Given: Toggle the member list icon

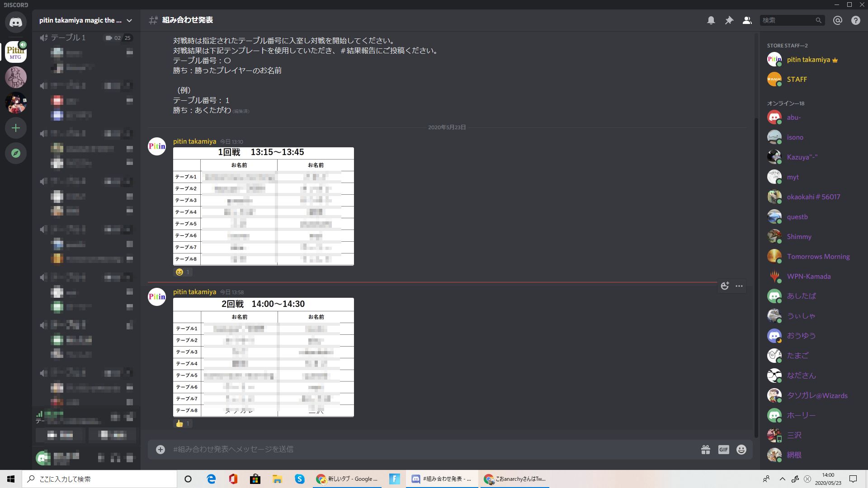Looking at the screenshot, I should pos(747,20).
